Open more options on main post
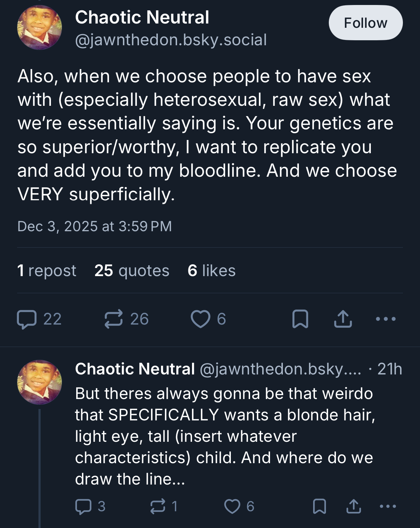 pyautogui.click(x=386, y=319)
